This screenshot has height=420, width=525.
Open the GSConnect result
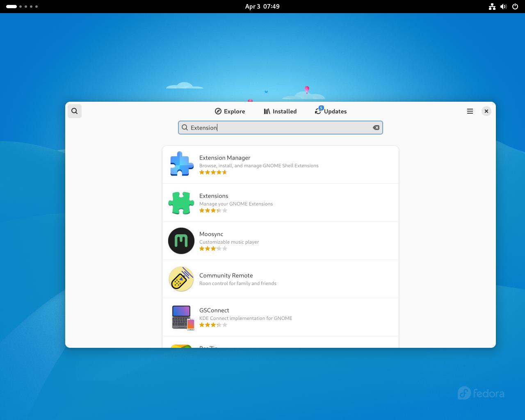[x=281, y=317]
